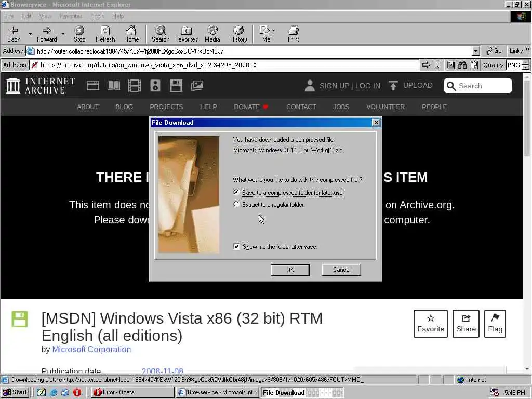
Task: Open the History toolbar icon
Action: (238, 34)
